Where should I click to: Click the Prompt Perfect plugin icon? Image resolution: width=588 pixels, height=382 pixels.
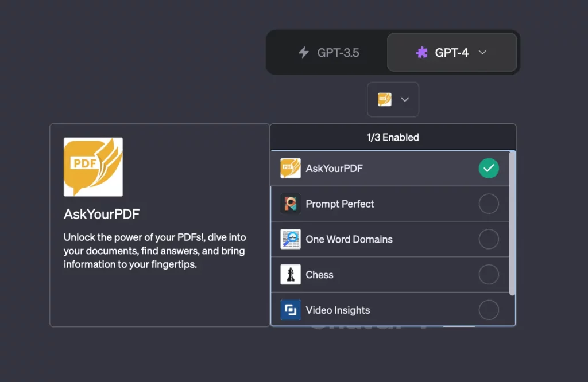(290, 204)
